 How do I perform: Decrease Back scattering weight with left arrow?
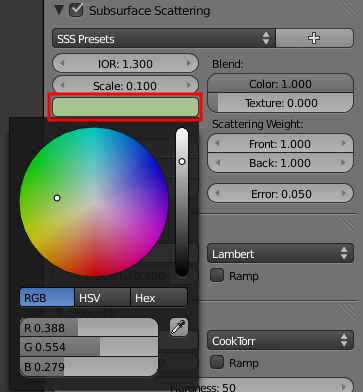[217, 162]
